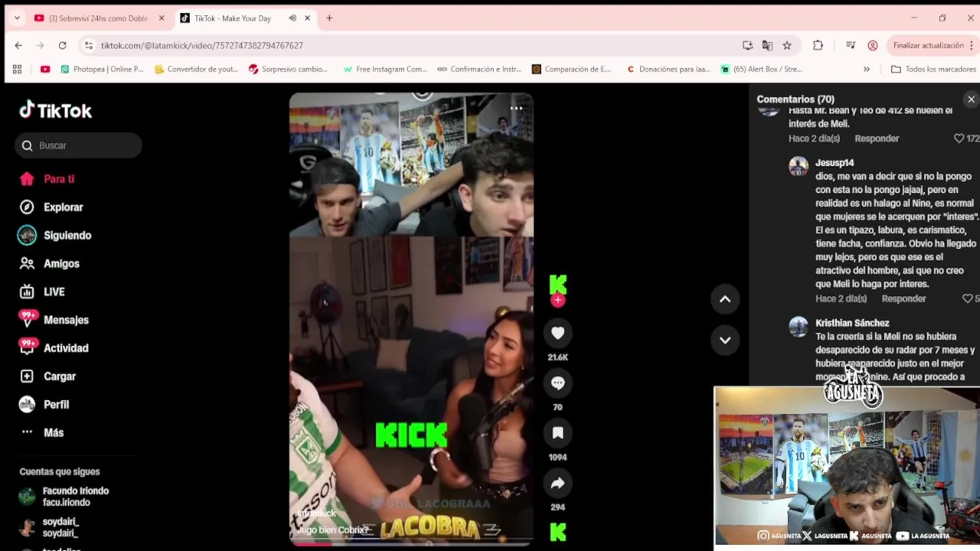Bookmark this page with the star icon
The width and height of the screenshot is (980, 551).
click(x=787, y=46)
